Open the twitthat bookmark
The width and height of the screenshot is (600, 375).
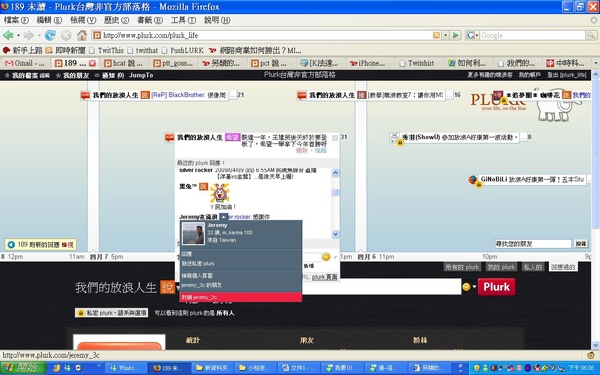click(x=143, y=50)
